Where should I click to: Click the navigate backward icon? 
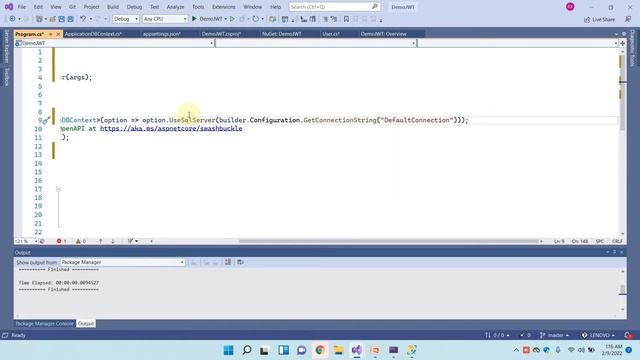click(x=13, y=19)
